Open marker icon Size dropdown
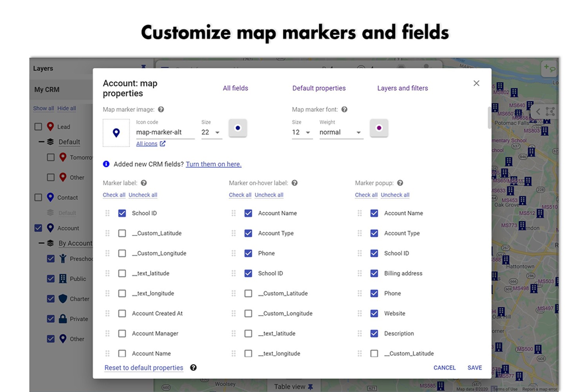The image size is (588, 392). pos(211,132)
